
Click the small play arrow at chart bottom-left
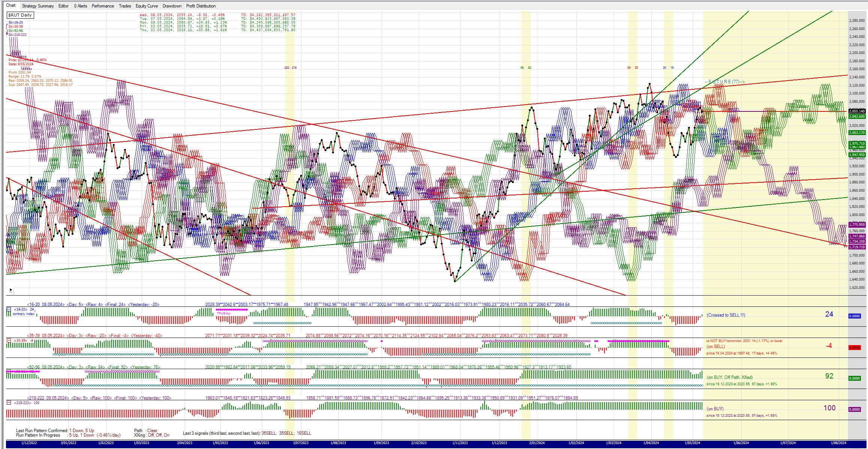10,290
